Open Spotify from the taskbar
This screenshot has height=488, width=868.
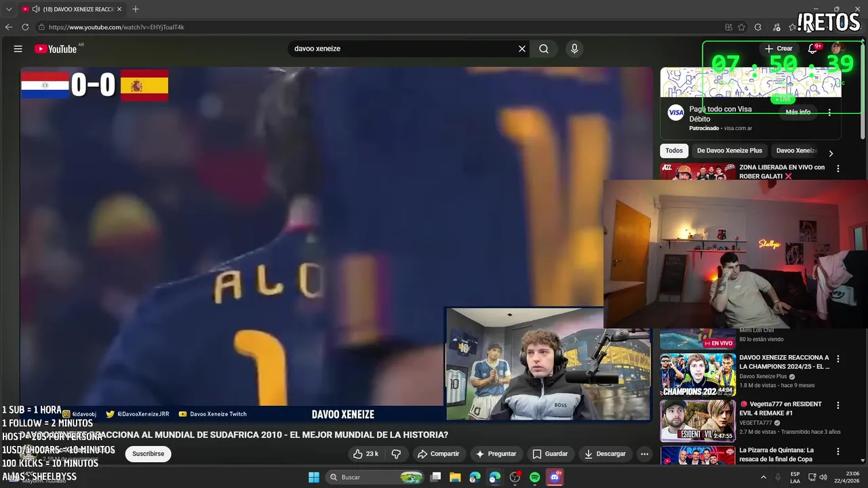point(534,477)
